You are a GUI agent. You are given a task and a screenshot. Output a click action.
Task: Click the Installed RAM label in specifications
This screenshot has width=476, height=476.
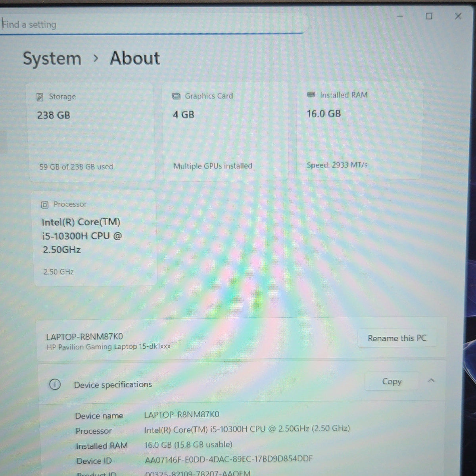click(x=102, y=446)
